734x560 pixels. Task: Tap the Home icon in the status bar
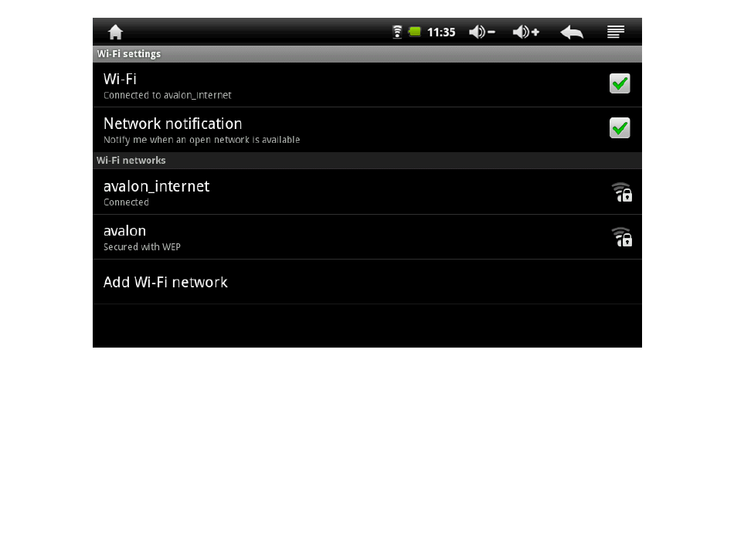coord(115,32)
